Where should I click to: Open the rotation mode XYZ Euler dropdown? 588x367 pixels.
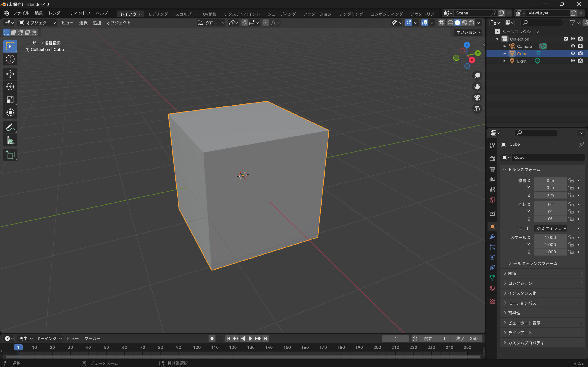click(x=551, y=228)
